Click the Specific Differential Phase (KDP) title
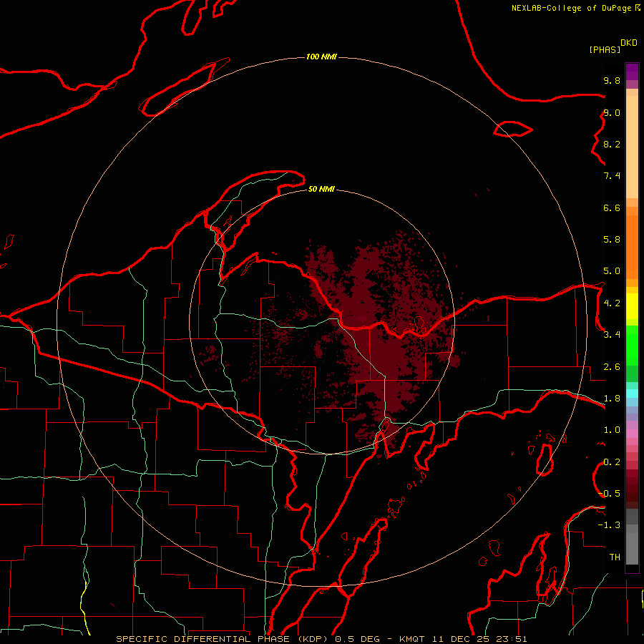Viewport: 644px width, 644px height. click(x=223, y=639)
